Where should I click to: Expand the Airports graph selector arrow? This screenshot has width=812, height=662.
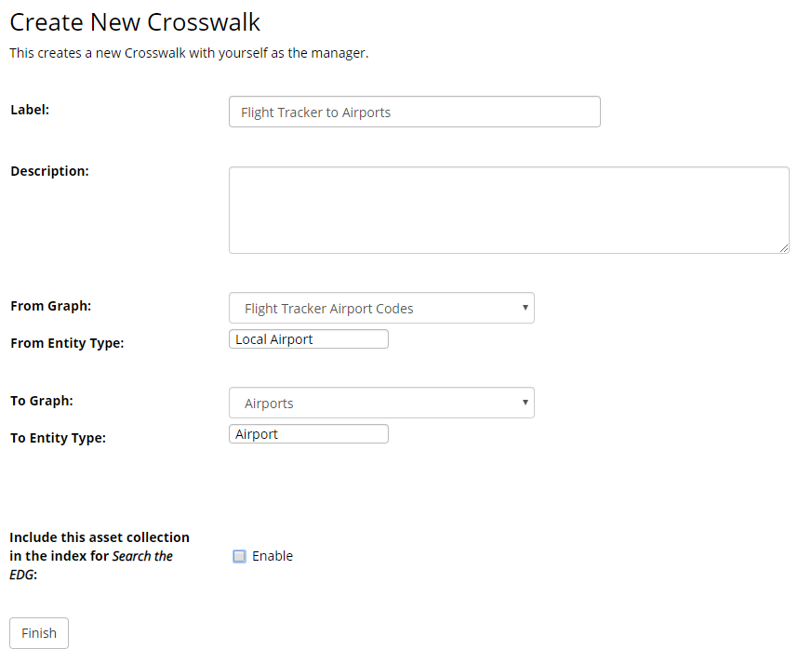point(526,403)
